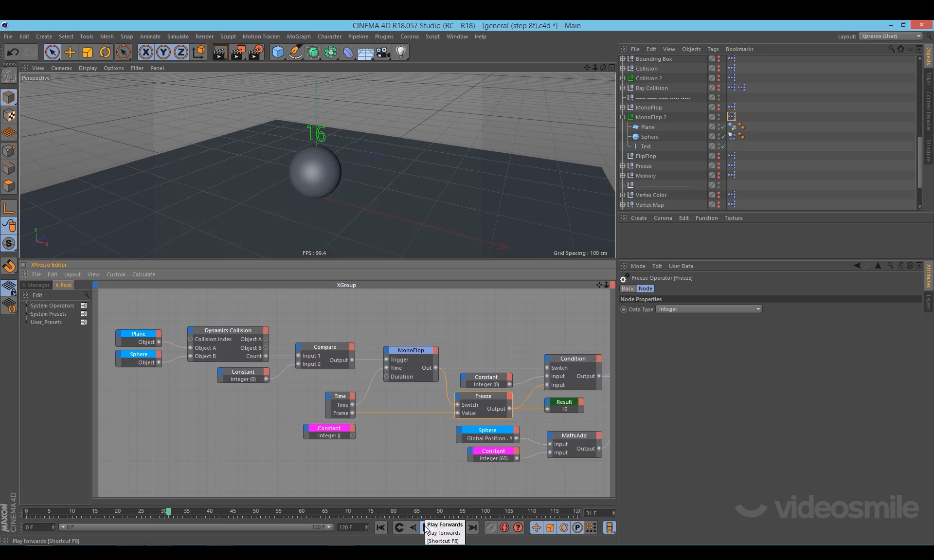
Task: Go to start of animation
Action: coord(381,527)
